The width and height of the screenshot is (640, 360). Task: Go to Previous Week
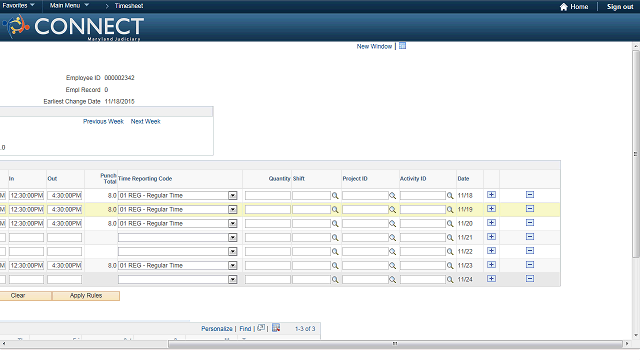pos(103,121)
